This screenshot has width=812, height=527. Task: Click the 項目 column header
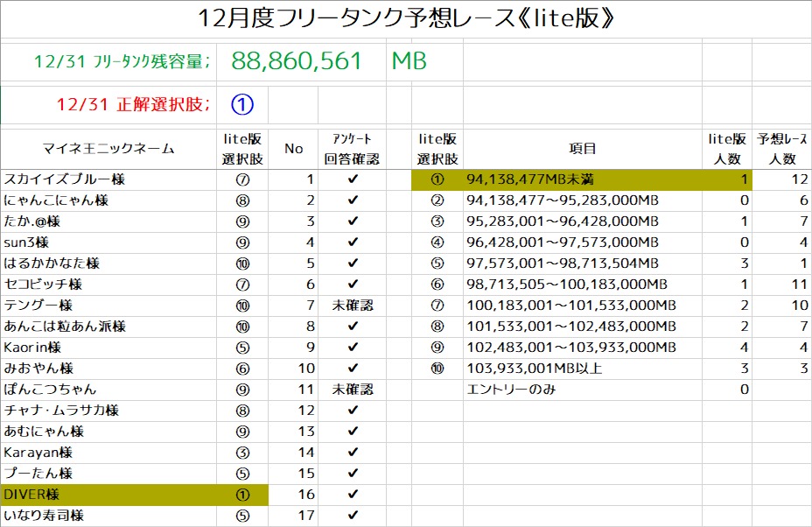coord(583,149)
